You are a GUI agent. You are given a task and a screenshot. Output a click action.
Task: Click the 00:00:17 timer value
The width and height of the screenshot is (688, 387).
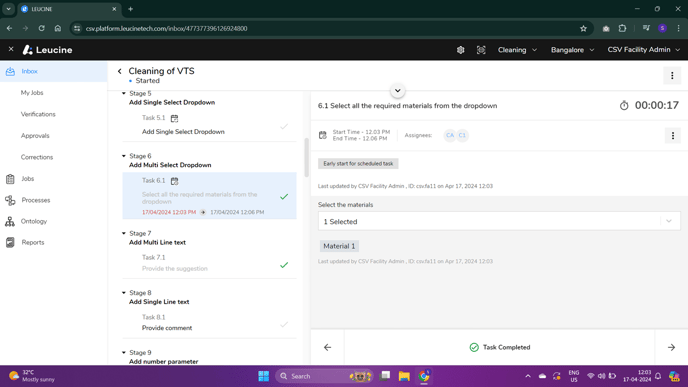(x=657, y=105)
